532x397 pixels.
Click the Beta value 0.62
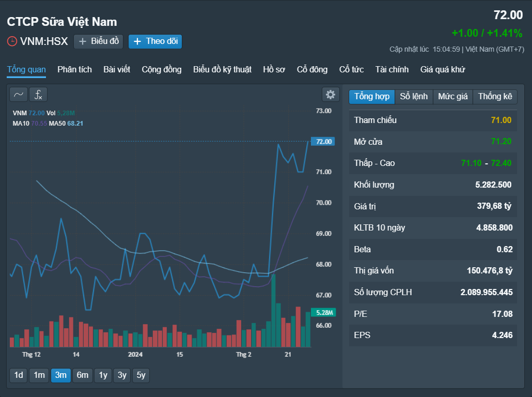505,249
